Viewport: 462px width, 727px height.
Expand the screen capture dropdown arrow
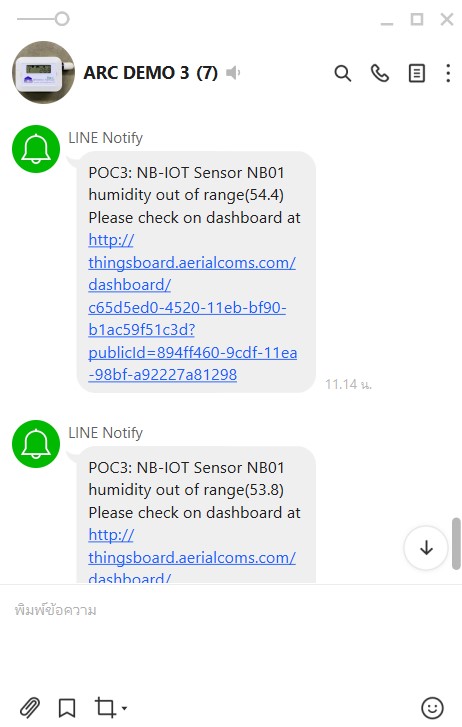click(124, 708)
